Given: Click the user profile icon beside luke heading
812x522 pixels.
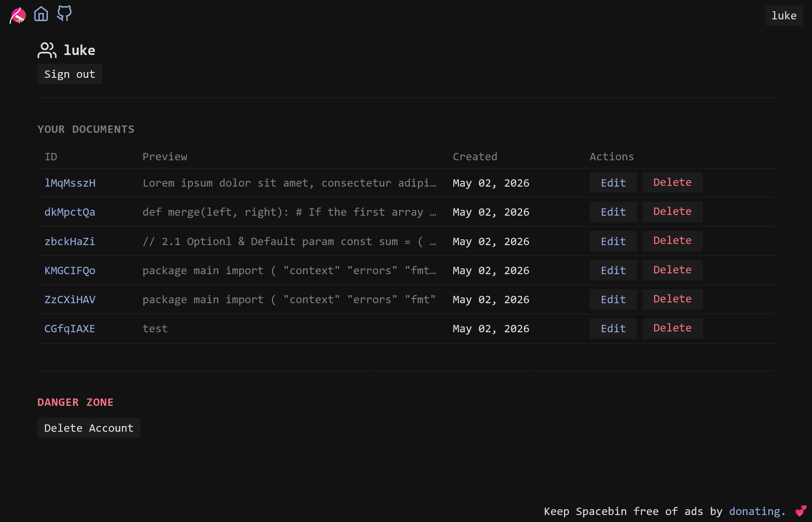Looking at the screenshot, I should (x=47, y=50).
